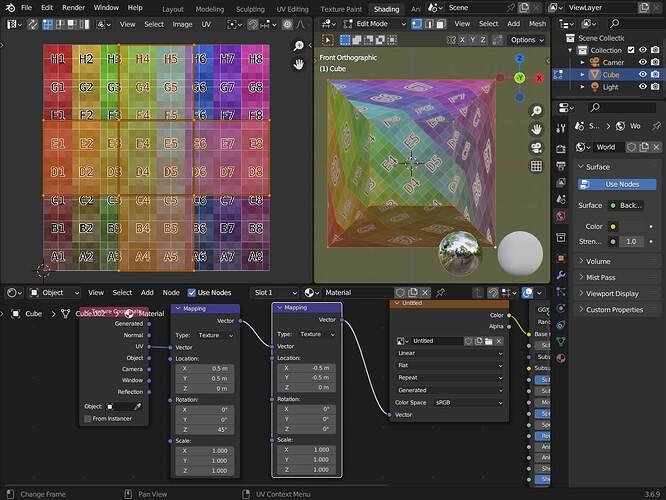666x500 pixels.
Task: Switch to Texture Paint workspace tab
Action: [341, 9]
